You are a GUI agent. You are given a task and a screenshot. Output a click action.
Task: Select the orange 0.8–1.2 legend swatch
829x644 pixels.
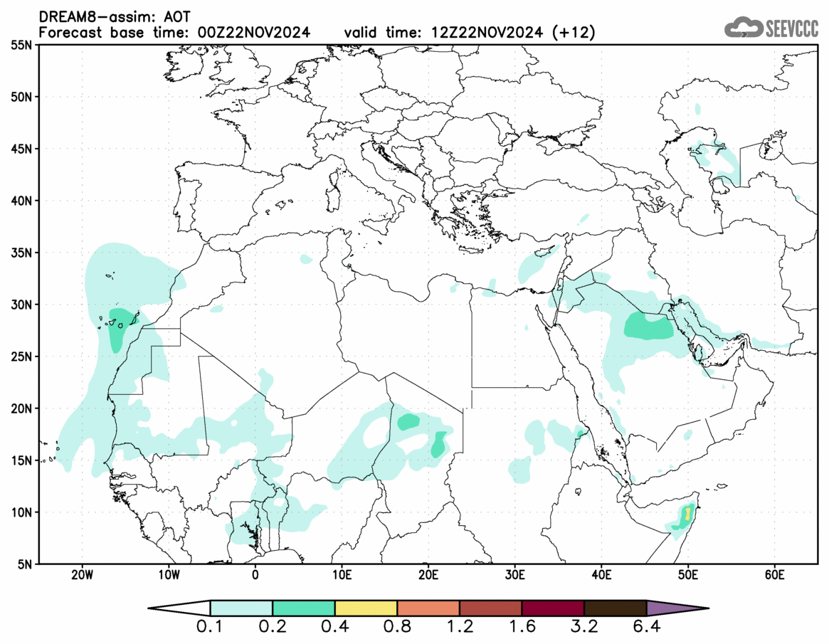coord(428,608)
